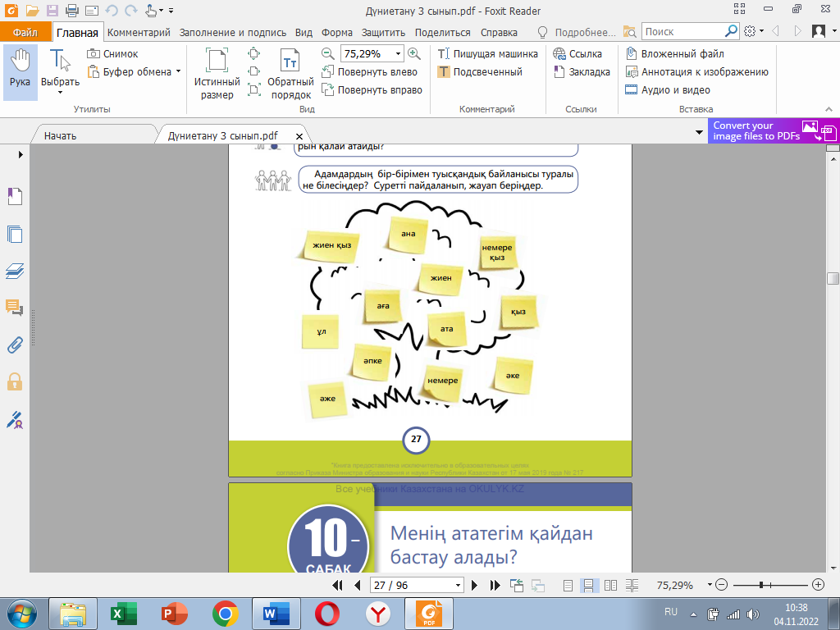Viewport: 840px width, 630px height.
Task: Switch to facing pages view mode
Action: [610, 586]
